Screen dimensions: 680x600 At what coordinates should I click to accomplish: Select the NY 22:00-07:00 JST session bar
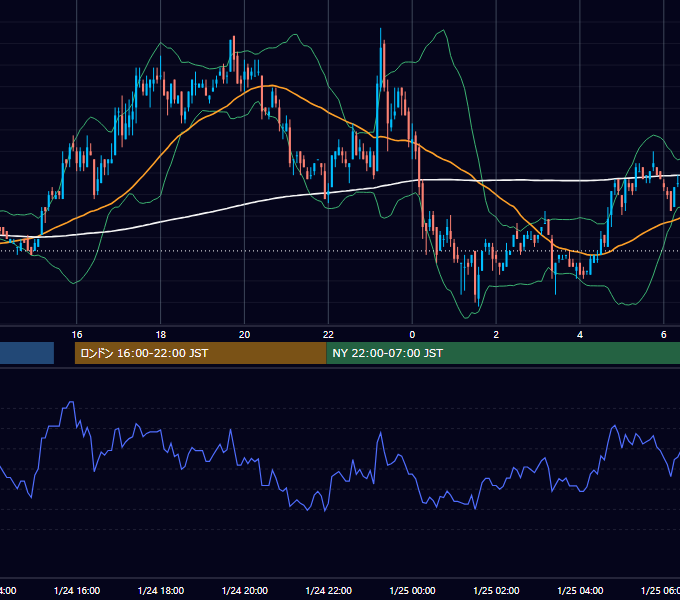[x=503, y=353]
